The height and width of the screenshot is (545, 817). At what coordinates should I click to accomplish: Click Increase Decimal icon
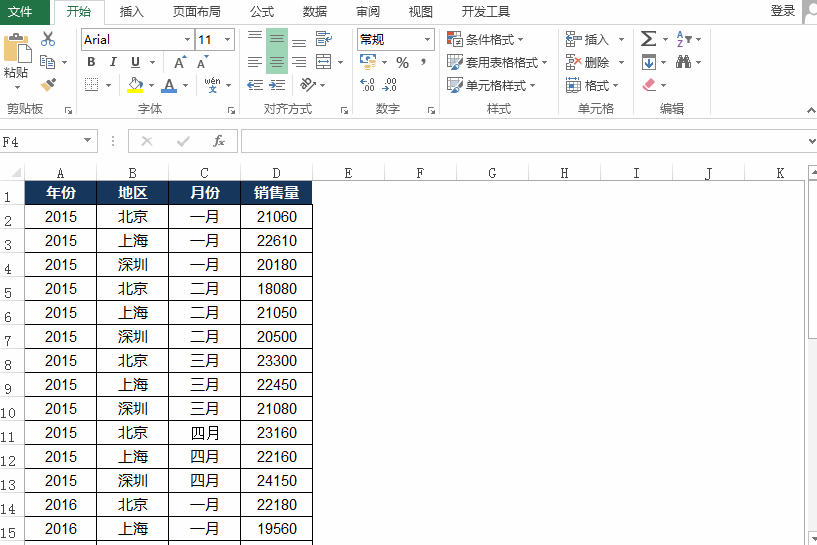tap(367, 84)
